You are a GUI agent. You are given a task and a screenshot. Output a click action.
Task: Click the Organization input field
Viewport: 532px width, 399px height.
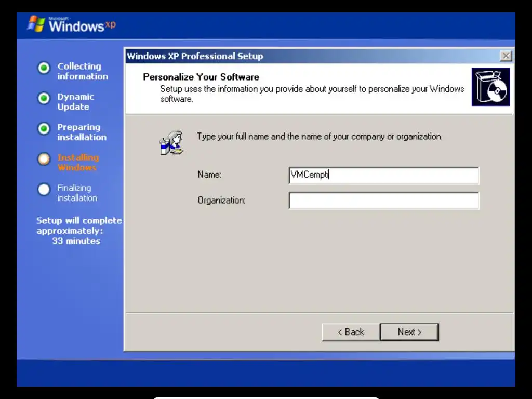point(384,201)
